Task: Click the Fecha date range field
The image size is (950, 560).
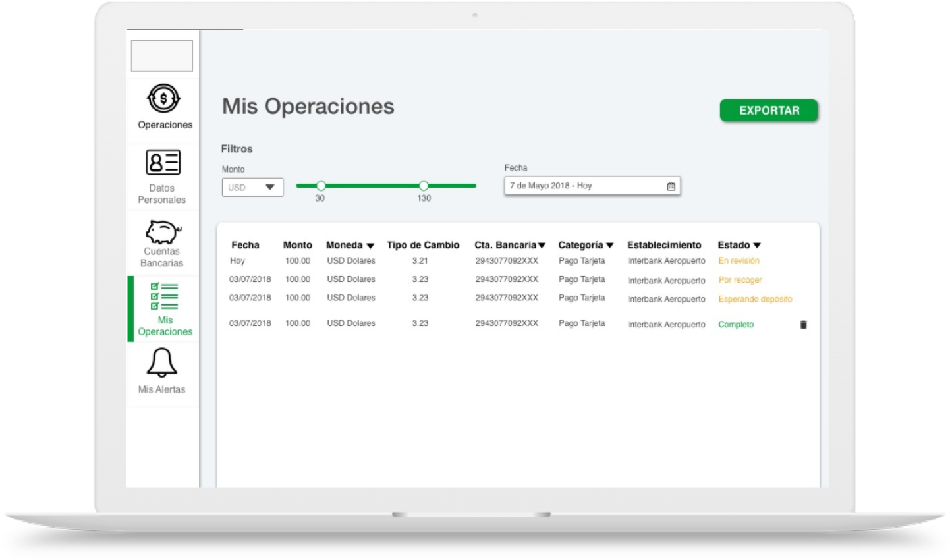Action: tap(583, 186)
